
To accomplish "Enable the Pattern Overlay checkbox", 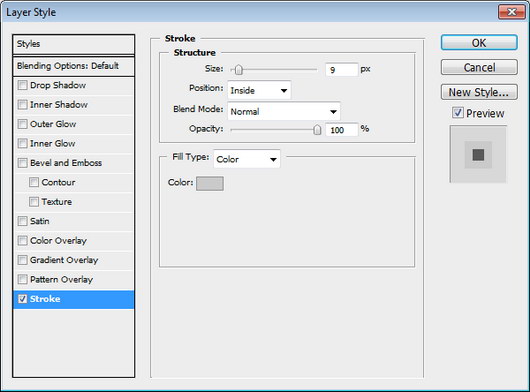I will pos(22,279).
